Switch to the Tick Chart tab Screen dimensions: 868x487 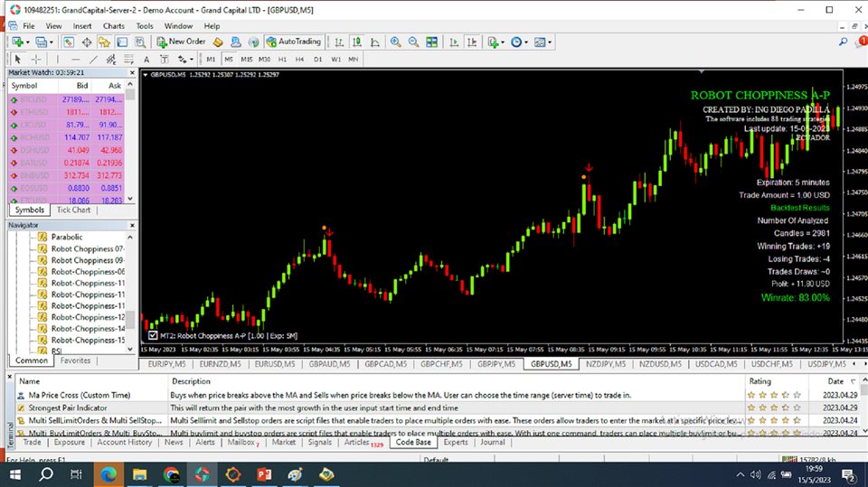[73, 211]
